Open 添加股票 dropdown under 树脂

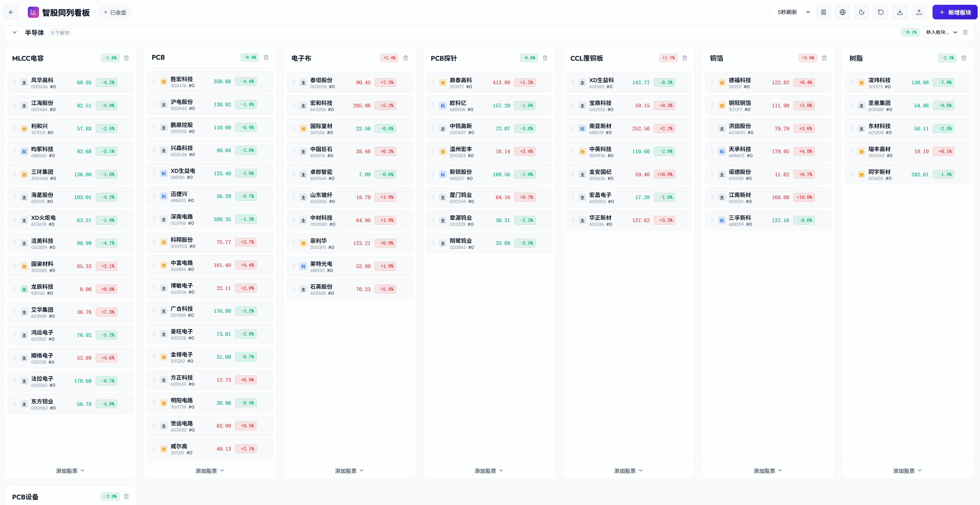(908, 471)
